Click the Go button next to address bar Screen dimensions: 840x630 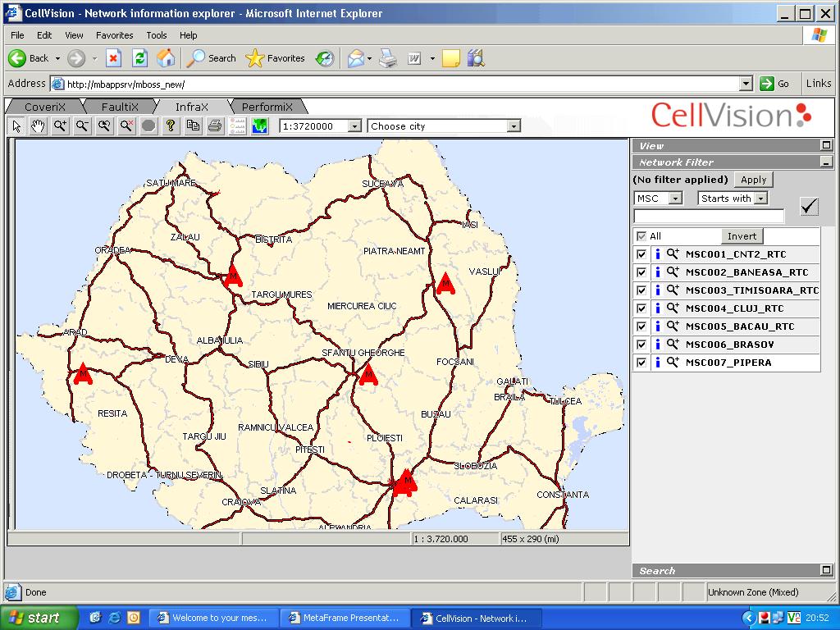coord(774,84)
